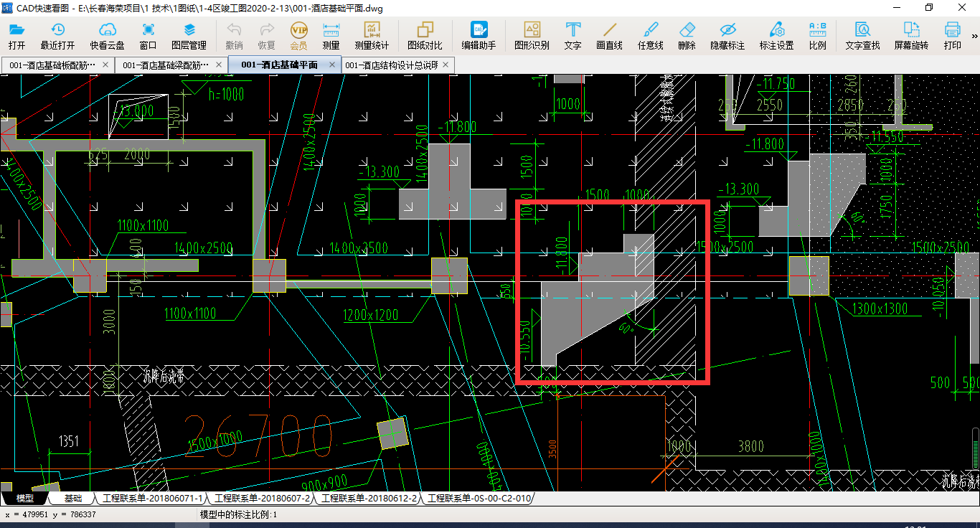Image resolution: width=980 pixels, height=528 pixels.
Task: Click the x y coordinate readout
Action: [x=50, y=514]
